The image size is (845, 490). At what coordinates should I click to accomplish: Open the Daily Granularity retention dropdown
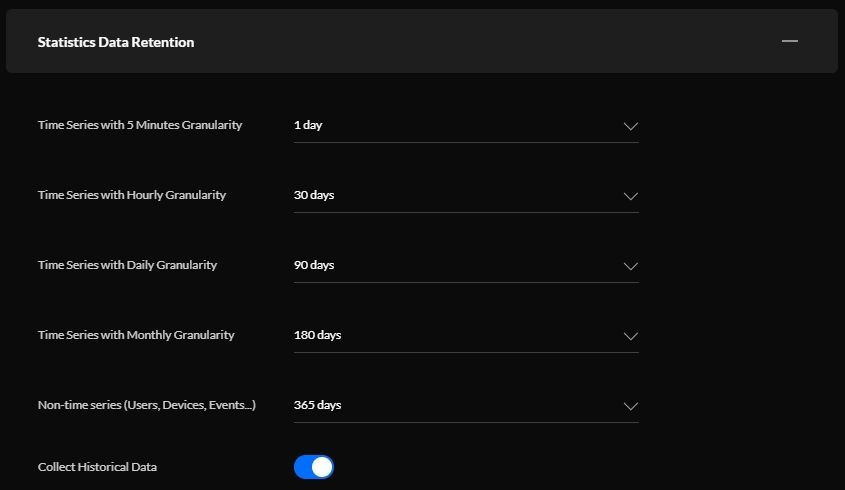pyautogui.click(x=450, y=266)
